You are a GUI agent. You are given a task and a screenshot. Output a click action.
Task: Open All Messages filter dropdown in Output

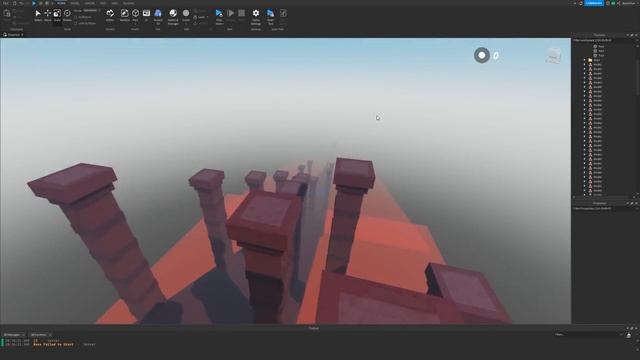pos(14,335)
